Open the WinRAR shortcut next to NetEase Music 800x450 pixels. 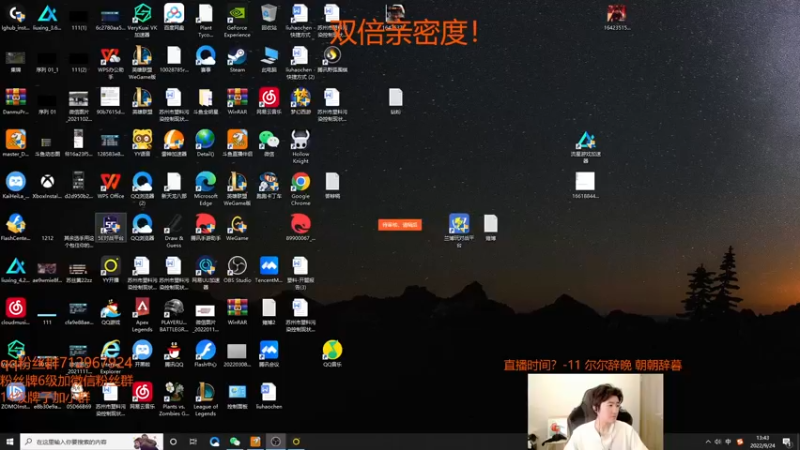237,101
